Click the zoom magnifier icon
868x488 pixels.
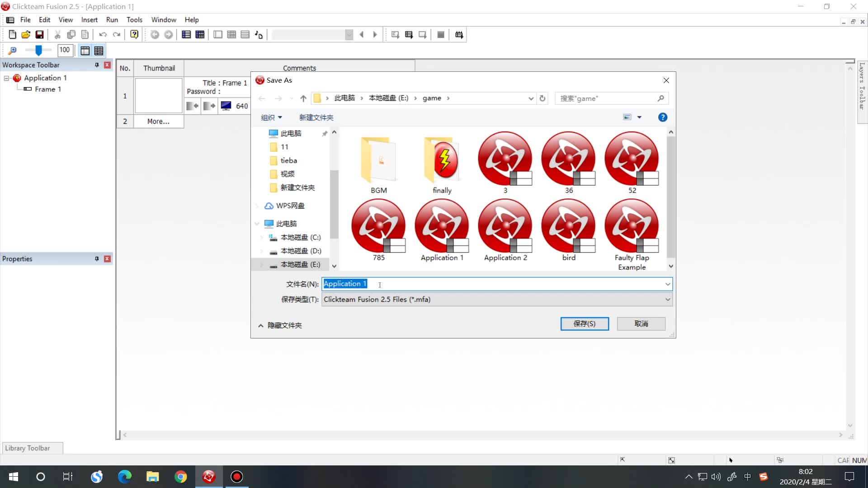pyautogui.click(x=12, y=50)
